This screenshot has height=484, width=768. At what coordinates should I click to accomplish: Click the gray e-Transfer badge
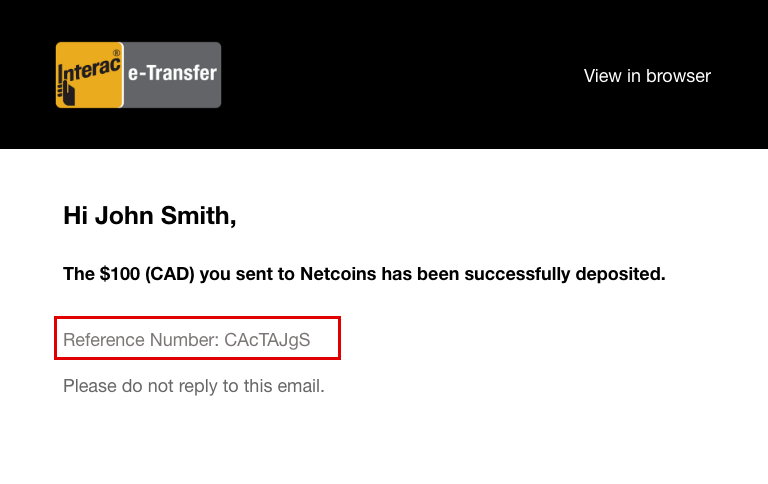click(x=172, y=75)
